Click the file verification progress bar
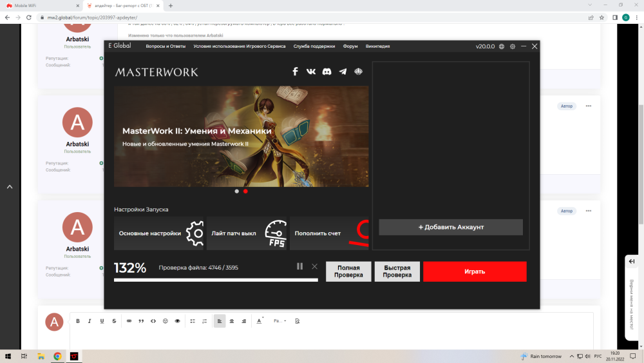This screenshot has width=644, height=363. pyautogui.click(x=216, y=280)
